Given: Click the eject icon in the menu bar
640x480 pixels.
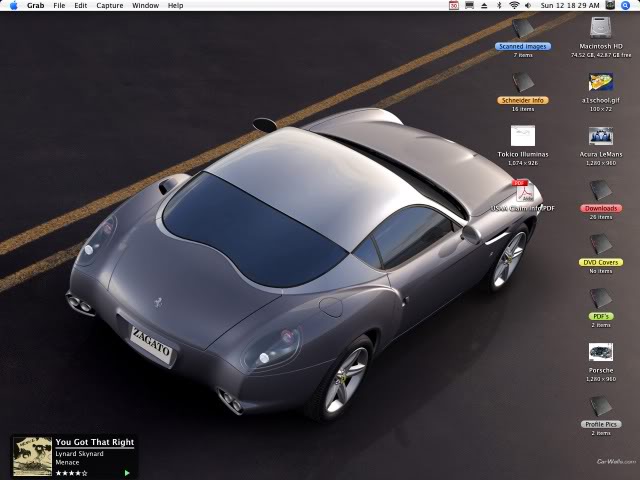Looking at the screenshot, I should [484, 5].
